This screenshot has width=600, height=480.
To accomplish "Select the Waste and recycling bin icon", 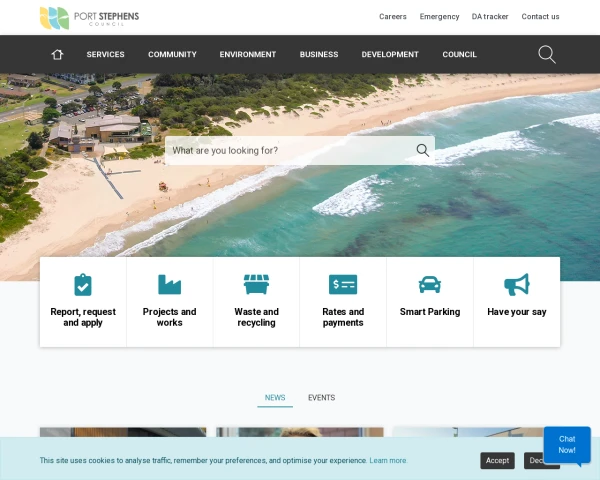I will (x=256, y=284).
